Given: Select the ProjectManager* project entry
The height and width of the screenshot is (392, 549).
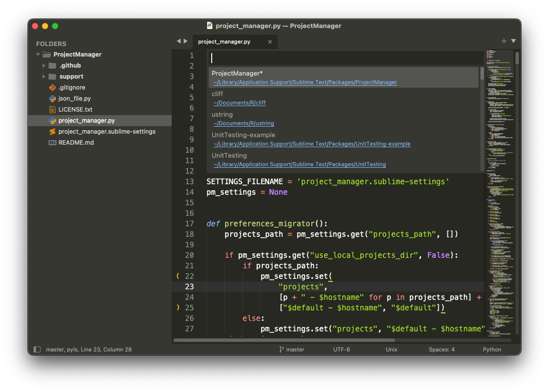Looking at the screenshot, I should tap(344, 77).
